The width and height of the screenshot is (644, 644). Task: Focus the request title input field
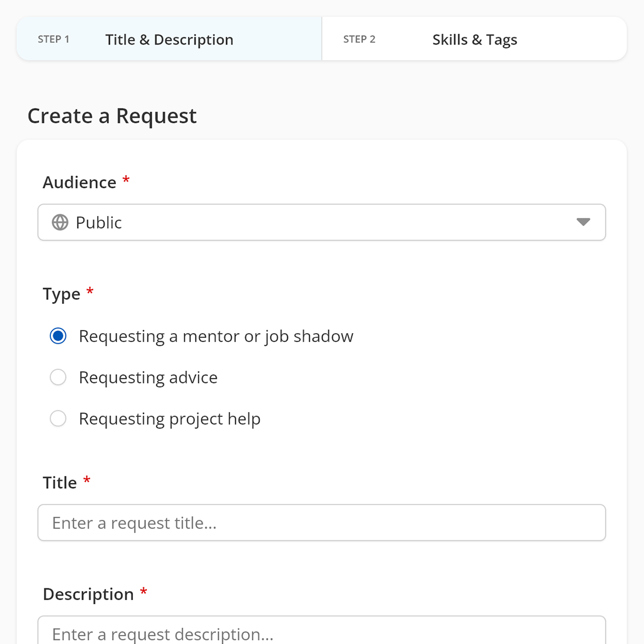(321, 522)
